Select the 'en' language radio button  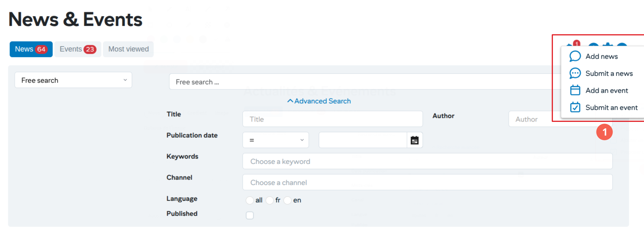(287, 200)
